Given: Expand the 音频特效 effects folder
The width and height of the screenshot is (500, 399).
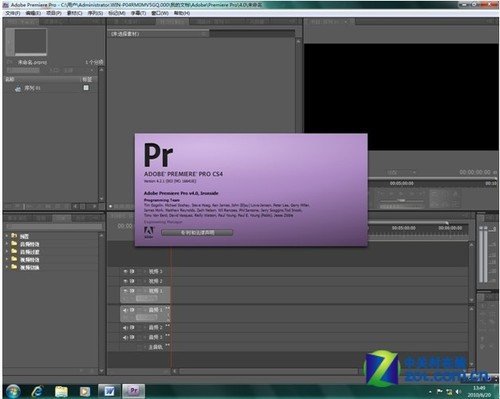Looking at the screenshot, I should coord(7,244).
